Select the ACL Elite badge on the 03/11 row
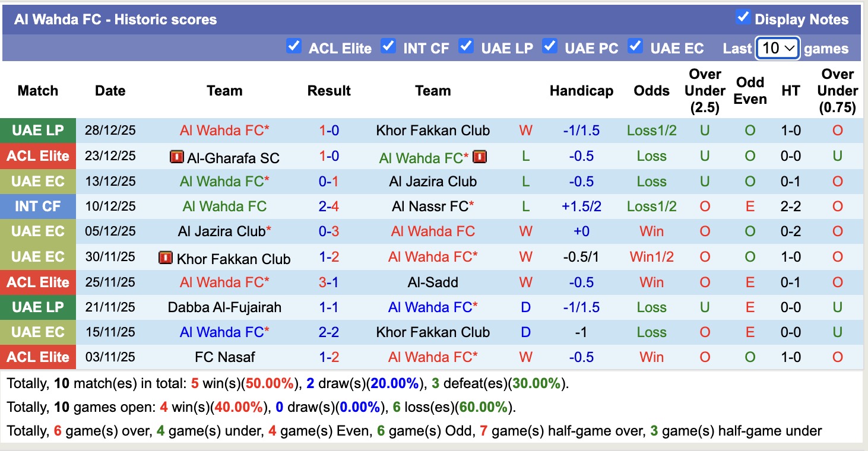 click(x=37, y=357)
